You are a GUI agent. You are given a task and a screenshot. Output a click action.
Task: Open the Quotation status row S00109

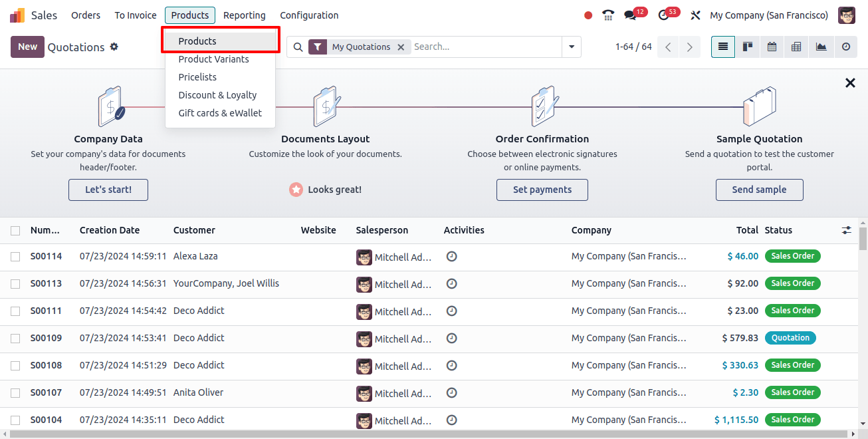(790, 338)
